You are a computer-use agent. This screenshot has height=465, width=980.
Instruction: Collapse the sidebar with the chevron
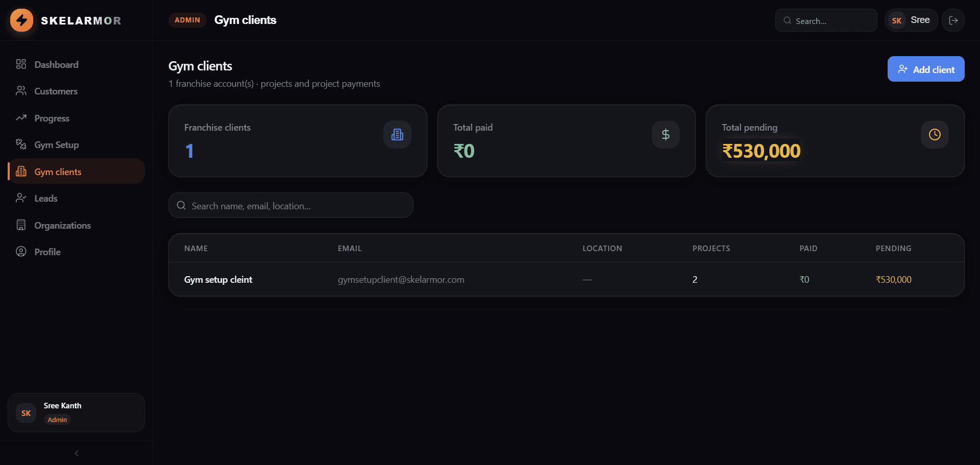tap(77, 453)
